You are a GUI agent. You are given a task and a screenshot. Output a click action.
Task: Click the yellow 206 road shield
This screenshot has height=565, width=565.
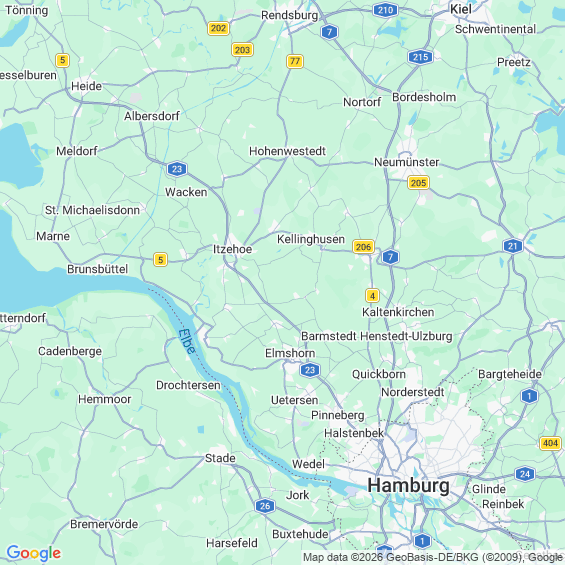coord(363,247)
